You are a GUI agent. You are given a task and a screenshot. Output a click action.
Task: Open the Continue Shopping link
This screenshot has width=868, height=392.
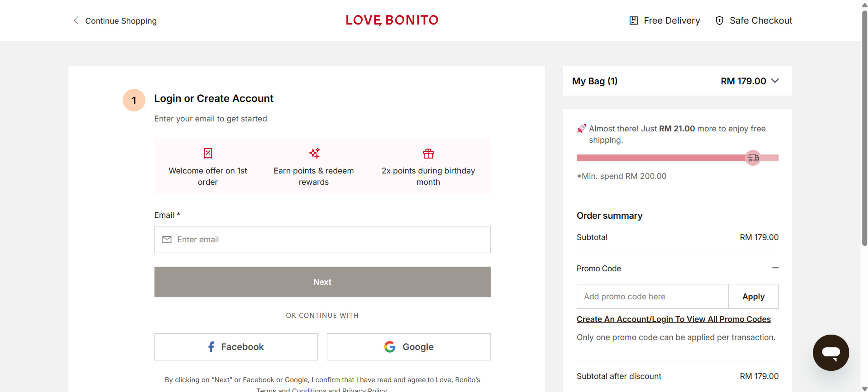[x=121, y=21]
